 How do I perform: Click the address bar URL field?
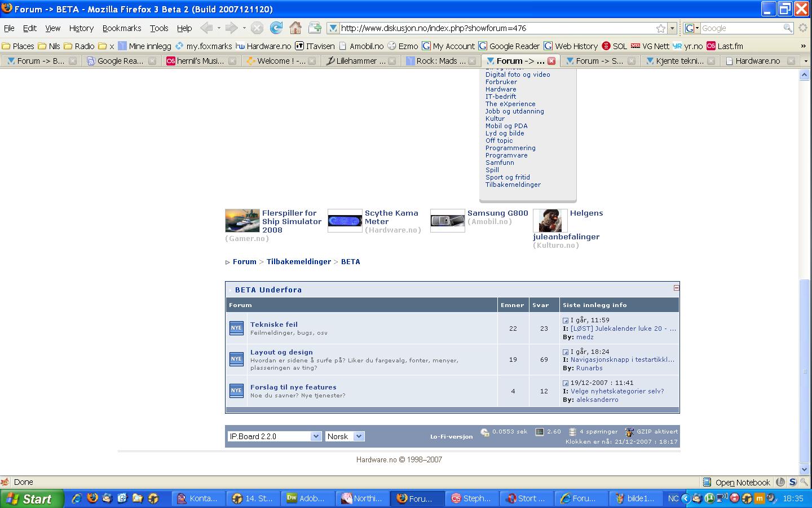pos(496,28)
